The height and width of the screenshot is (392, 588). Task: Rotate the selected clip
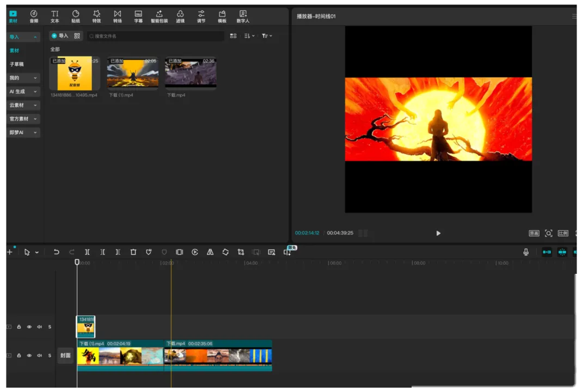coord(225,252)
